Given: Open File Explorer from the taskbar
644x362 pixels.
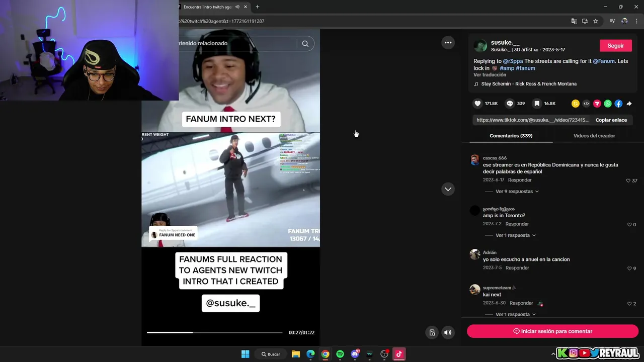Looking at the screenshot, I should pyautogui.click(x=296, y=354).
